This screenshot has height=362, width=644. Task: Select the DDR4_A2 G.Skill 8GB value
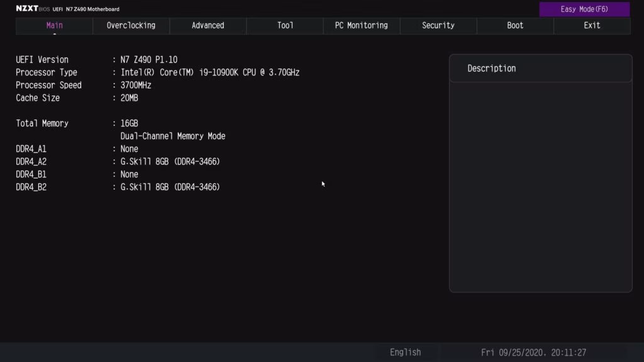[x=170, y=162]
